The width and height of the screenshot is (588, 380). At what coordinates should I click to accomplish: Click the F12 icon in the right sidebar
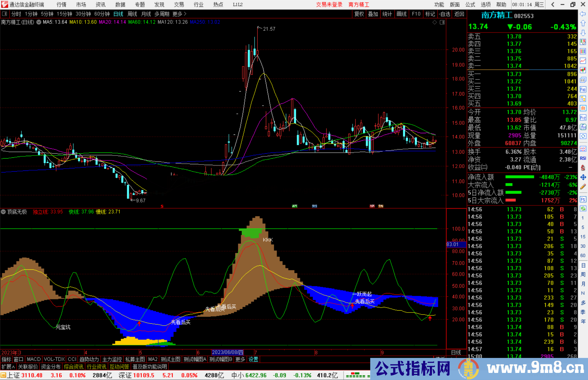(583, 118)
